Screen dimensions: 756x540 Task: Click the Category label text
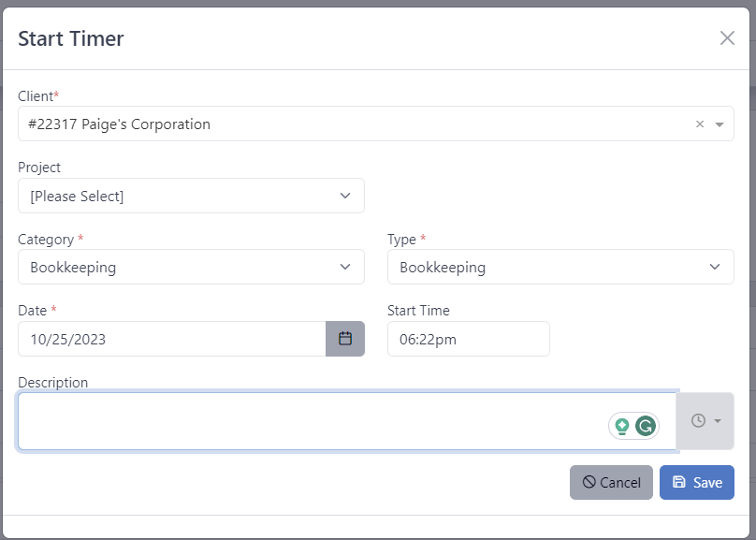pyautogui.click(x=45, y=240)
